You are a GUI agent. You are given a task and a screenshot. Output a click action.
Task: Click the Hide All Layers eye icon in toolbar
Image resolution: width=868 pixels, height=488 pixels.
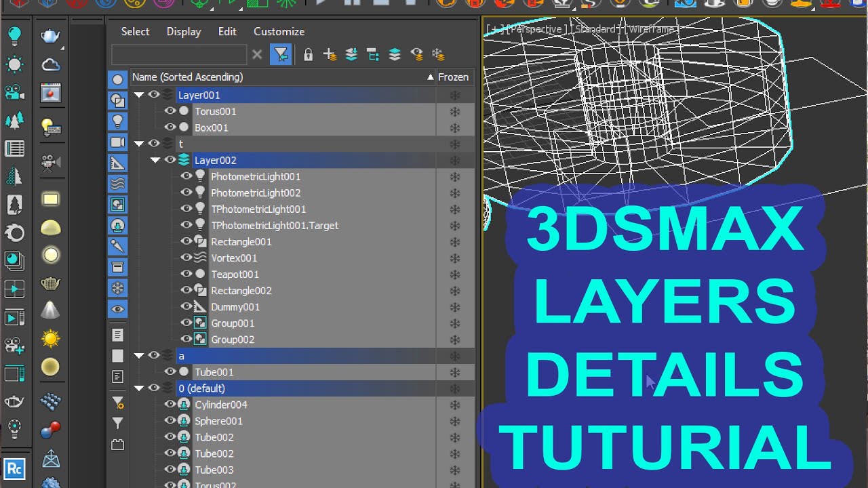[x=416, y=54]
